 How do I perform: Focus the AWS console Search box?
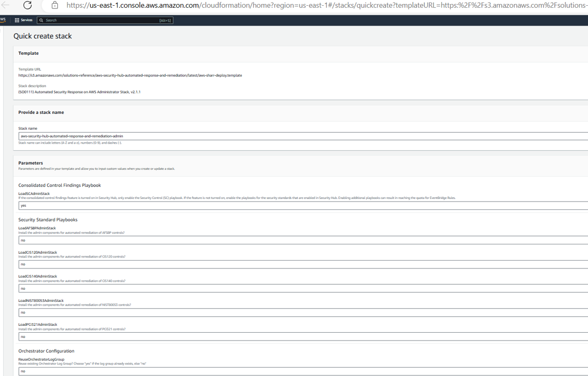pos(105,20)
